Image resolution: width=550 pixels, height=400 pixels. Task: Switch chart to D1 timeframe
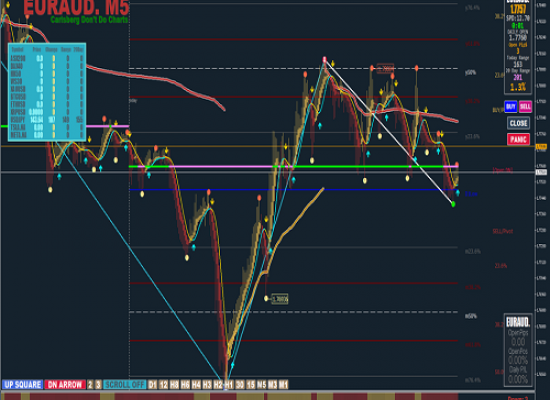(x=153, y=385)
